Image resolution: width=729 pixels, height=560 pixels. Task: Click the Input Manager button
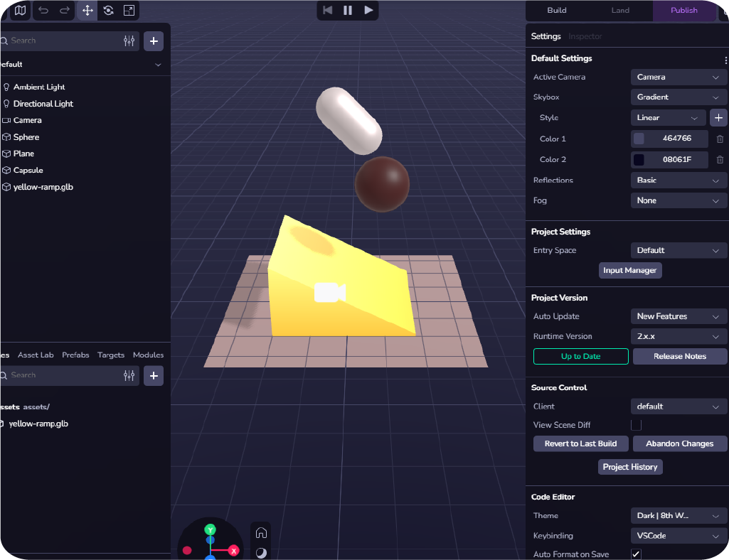629,271
